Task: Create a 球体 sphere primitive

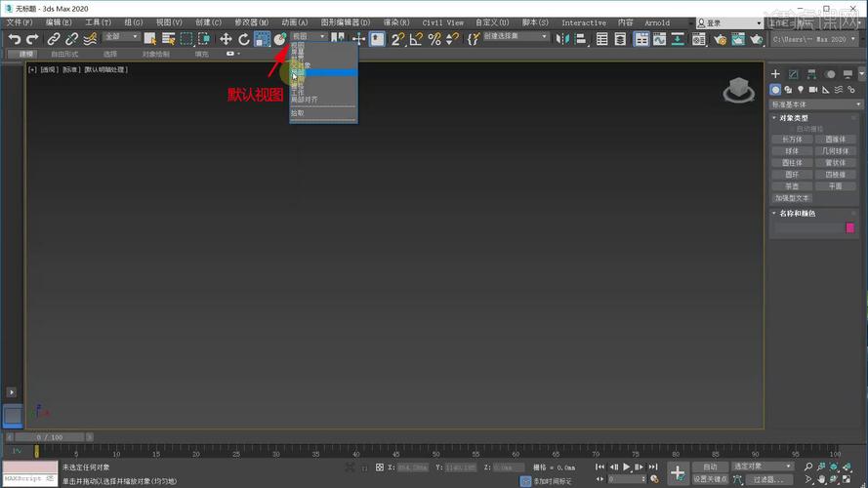Action: [792, 151]
